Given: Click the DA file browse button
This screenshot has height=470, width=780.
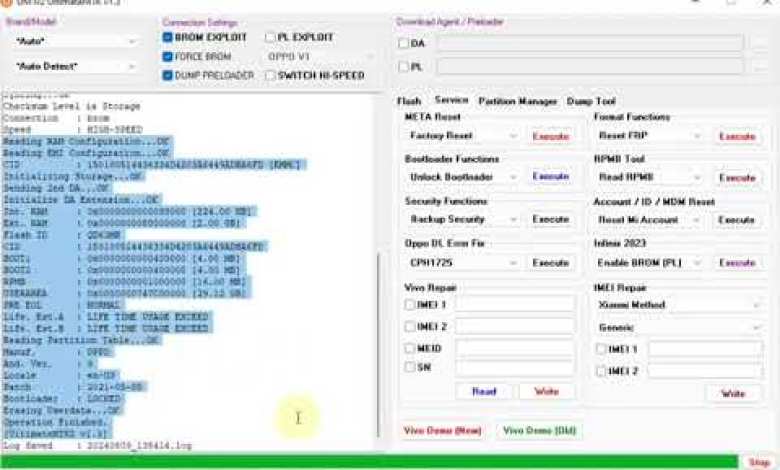Looking at the screenshot, I should [x=761, y=43].
